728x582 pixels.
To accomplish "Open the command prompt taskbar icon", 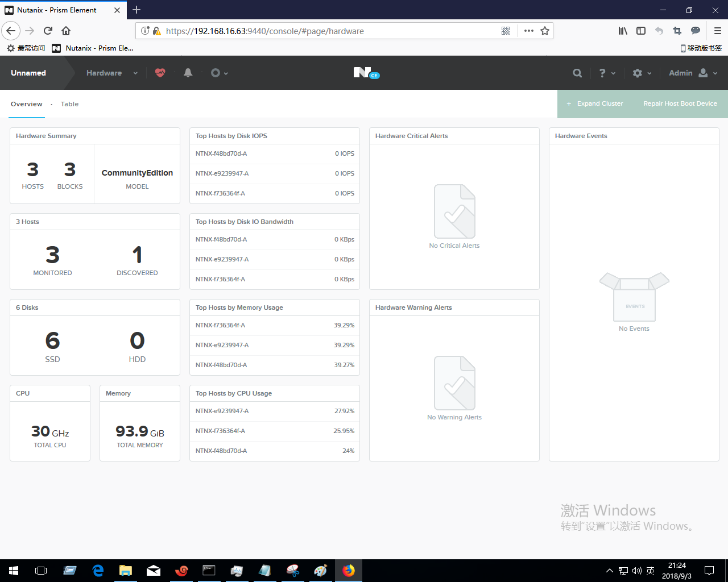I will click(x=209, y=571).
